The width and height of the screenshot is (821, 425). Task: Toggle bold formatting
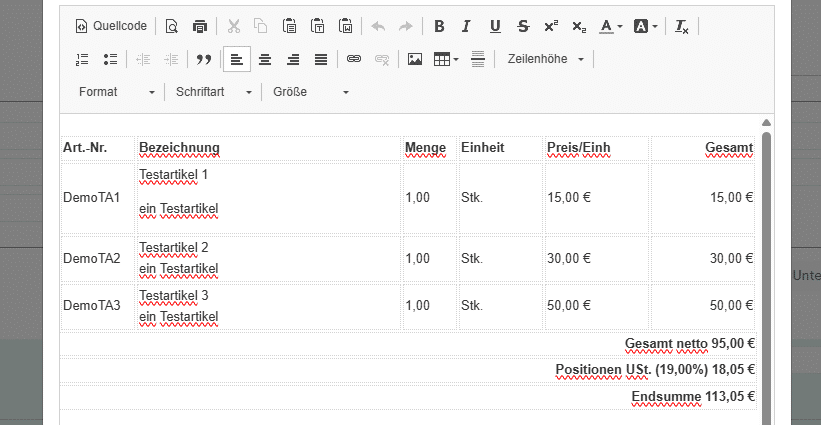pyautogui.click(x=438, y=26)
